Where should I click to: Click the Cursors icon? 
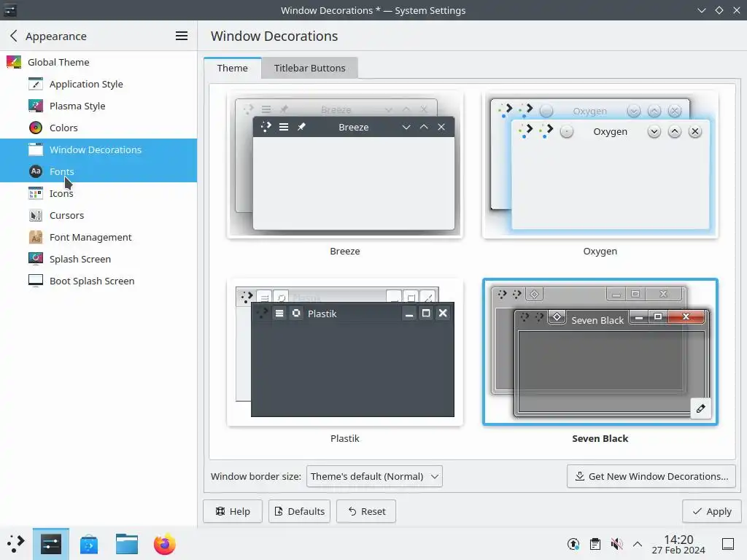click(x=36, y=215)
